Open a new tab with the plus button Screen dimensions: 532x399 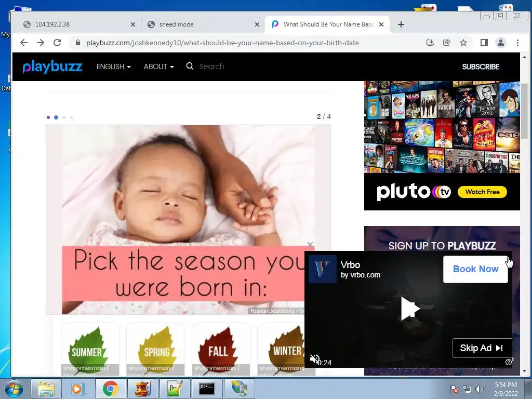(x=401, y=24)
